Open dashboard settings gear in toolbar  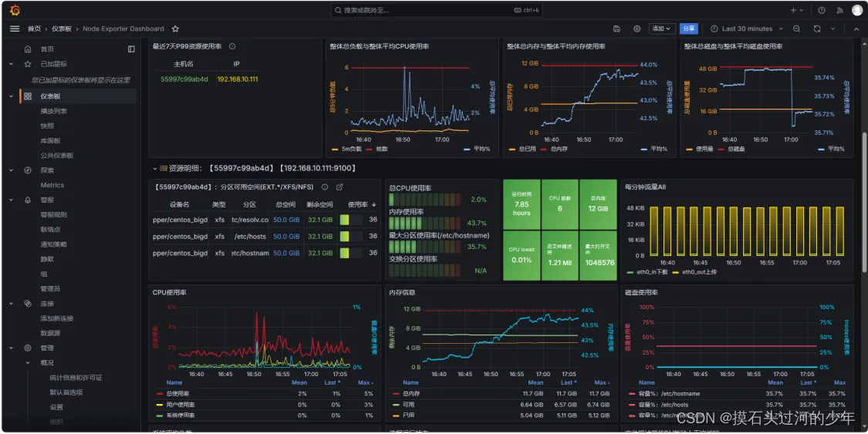(637, 29)
